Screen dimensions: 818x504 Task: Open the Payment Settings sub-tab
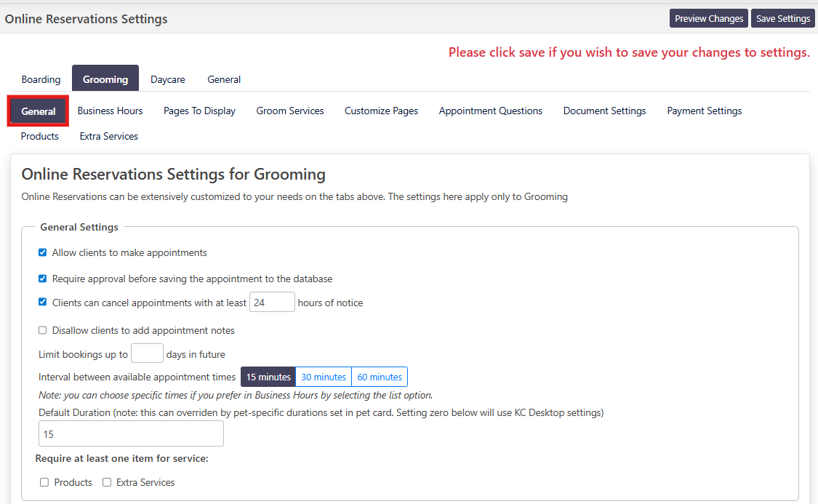(704, 111)
